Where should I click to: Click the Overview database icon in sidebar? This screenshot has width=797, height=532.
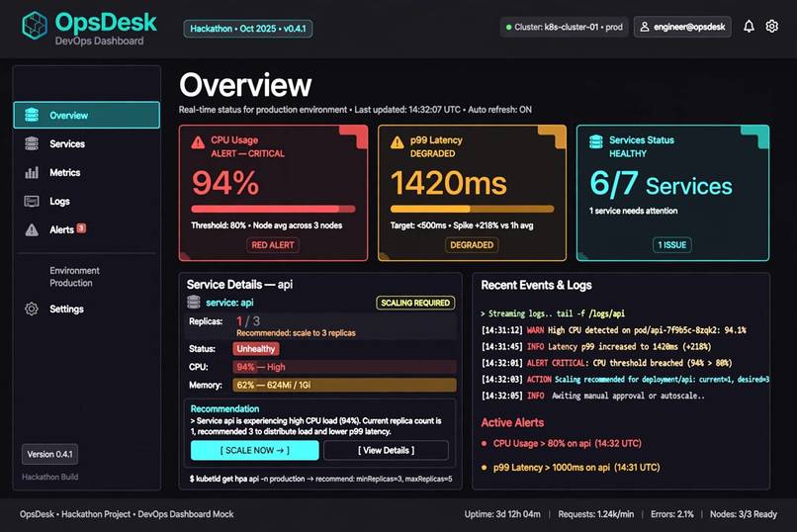32,116
